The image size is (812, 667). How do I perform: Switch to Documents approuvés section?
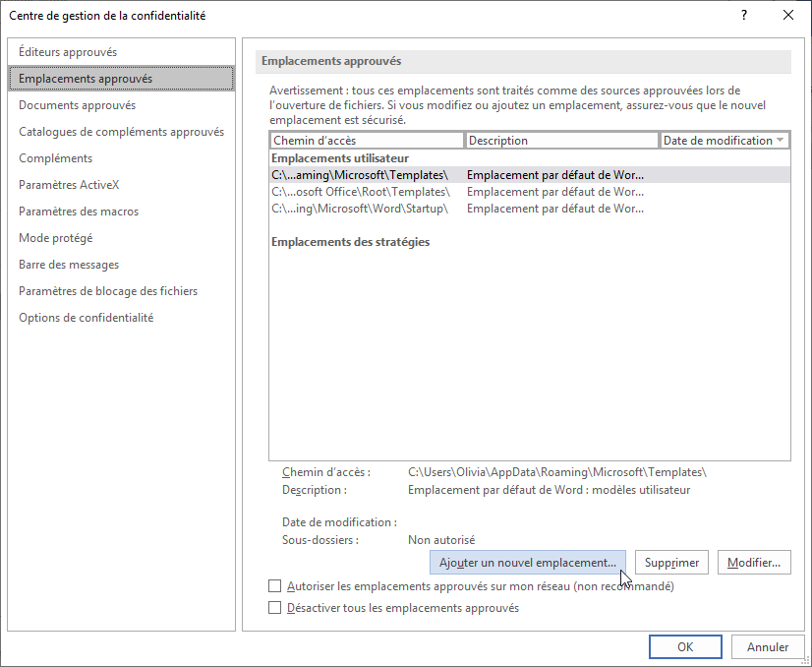[x=77, y=105]
